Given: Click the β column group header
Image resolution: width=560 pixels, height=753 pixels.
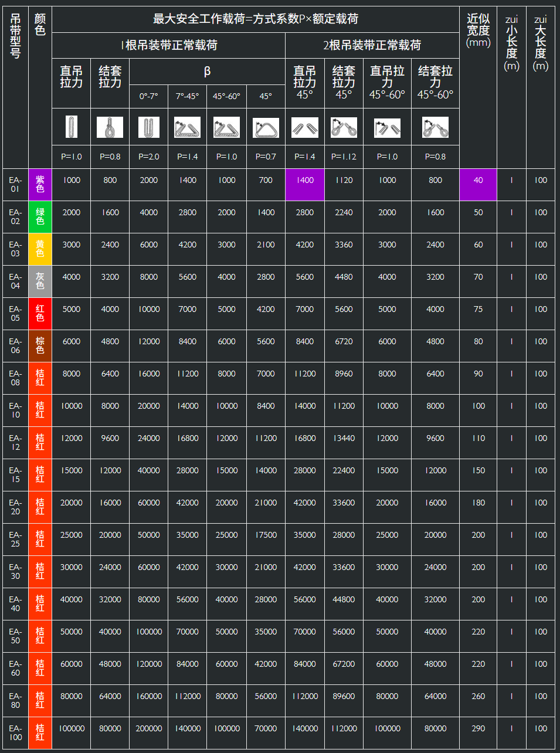Looking at the screenshot, I should point(207,72).
